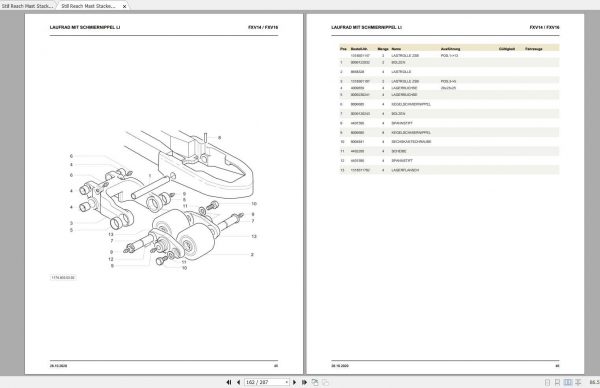The height and width of the screenshot is (388, 600).
Task: Jump to the first page
Action: [x=229, y=382]
